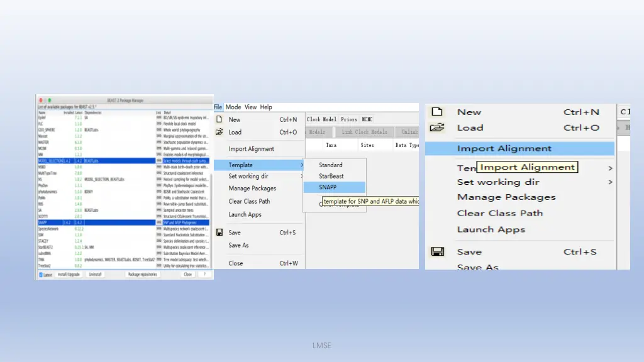Open the link icon in the SNAPP package row
This screenshot has height=362, width=644.
(x=158, y=222)
